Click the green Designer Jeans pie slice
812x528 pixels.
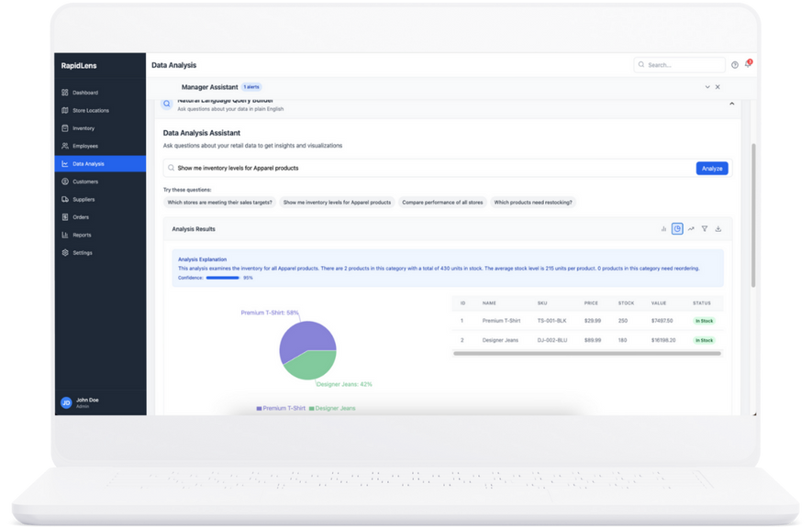[x=313, y=366]
